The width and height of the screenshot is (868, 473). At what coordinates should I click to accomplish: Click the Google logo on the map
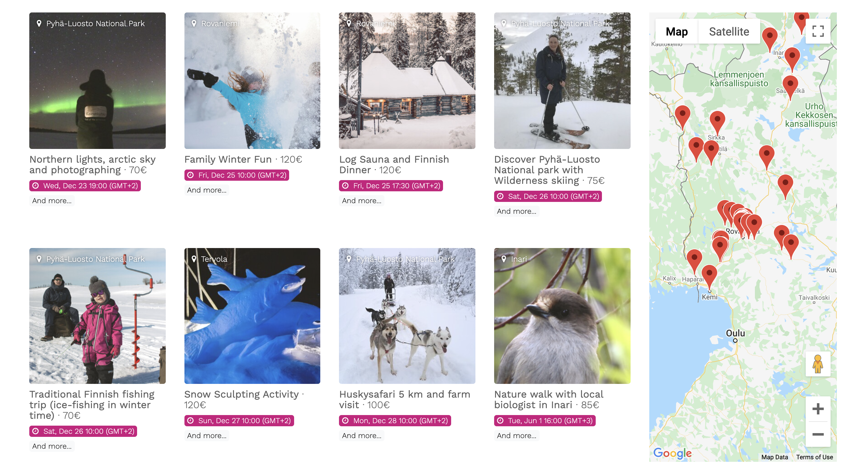click(672, 453)
